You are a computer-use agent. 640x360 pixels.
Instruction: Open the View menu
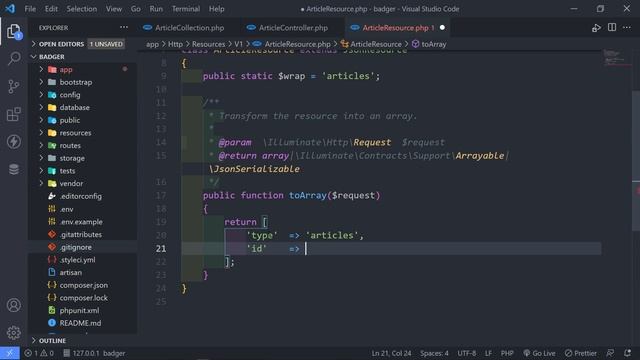pos(113,9)
